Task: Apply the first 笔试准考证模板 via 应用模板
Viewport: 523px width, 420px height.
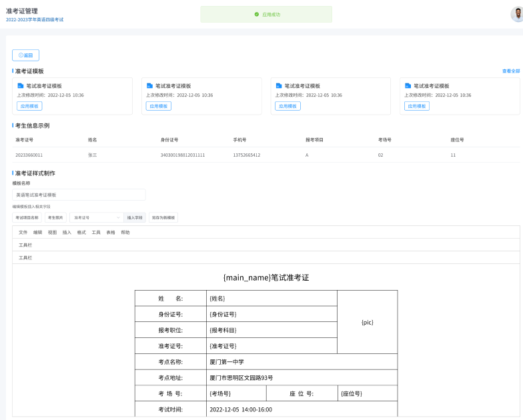Action: coord(29,106)
